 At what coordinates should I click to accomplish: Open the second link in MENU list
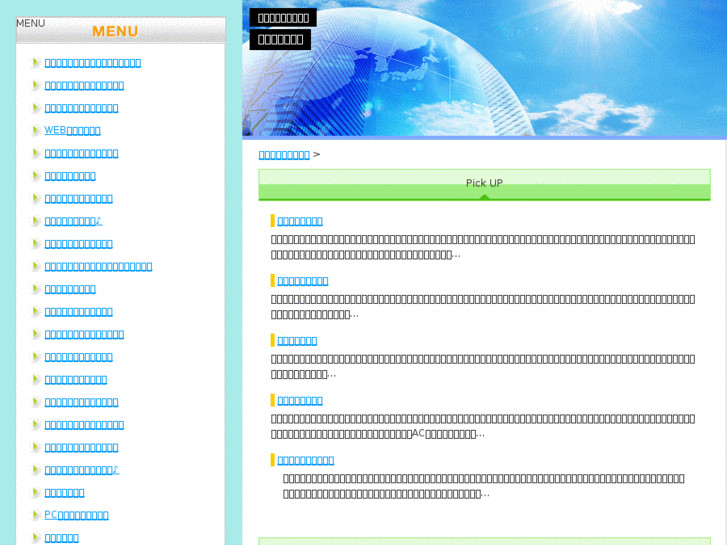point(84,85)
